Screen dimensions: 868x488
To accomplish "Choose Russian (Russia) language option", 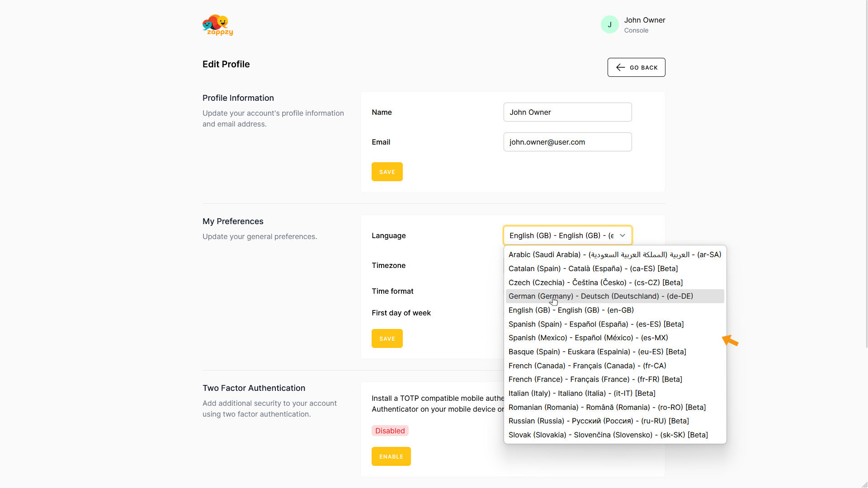I will 598,421.
